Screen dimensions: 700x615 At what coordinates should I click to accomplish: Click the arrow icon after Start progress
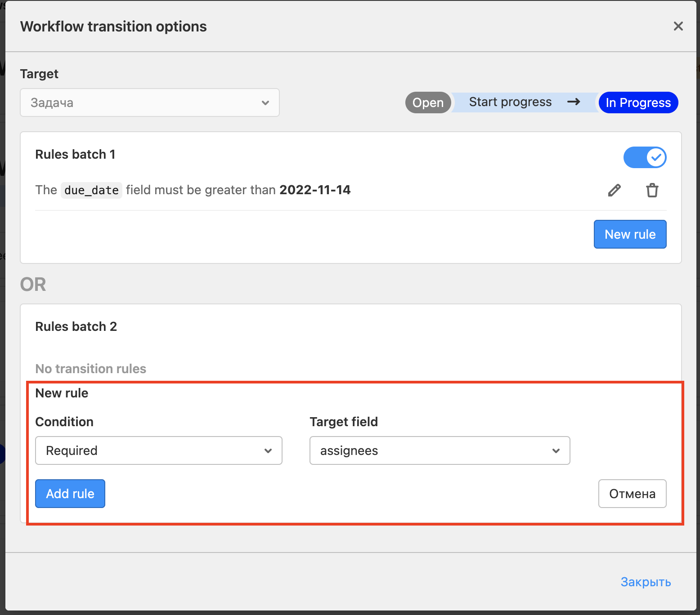(573, 102)
